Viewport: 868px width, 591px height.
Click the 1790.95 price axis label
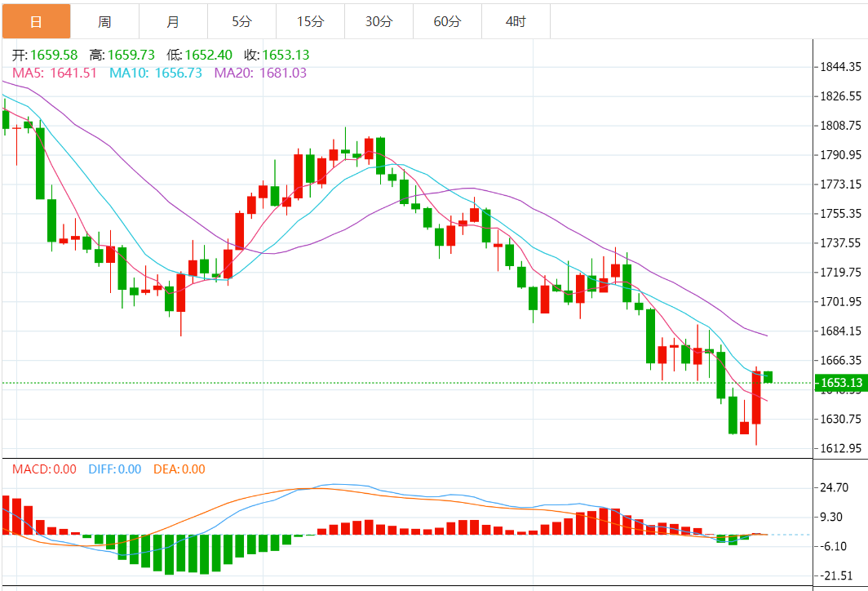(840, 155)
